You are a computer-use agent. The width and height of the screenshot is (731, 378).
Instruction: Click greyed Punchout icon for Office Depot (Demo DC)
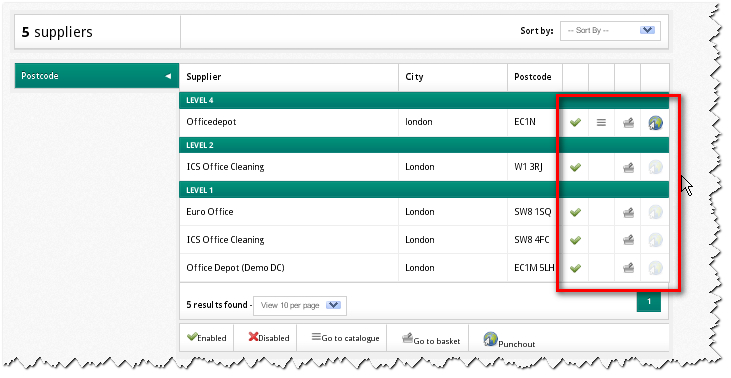pyautogui.click(x=655, y=268)
